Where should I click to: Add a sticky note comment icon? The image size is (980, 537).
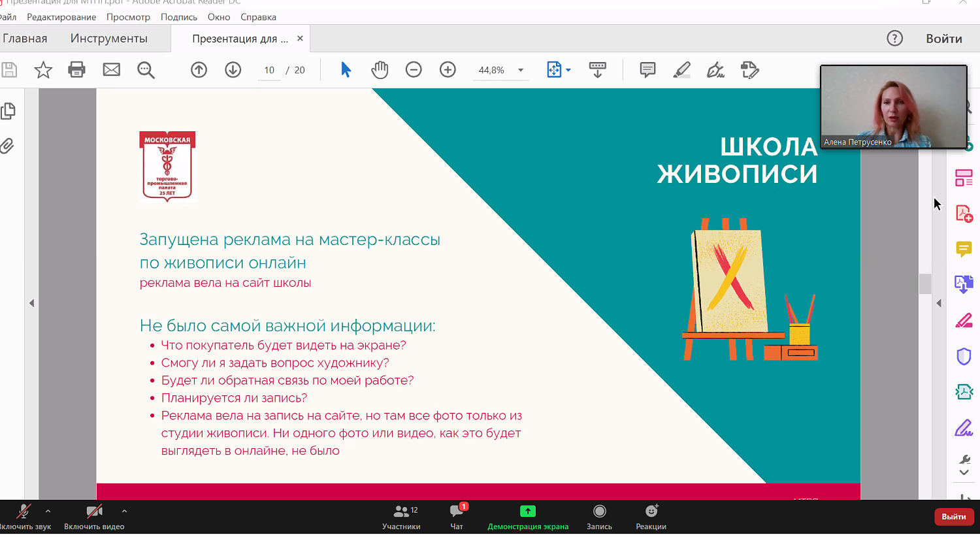[647, 70]
